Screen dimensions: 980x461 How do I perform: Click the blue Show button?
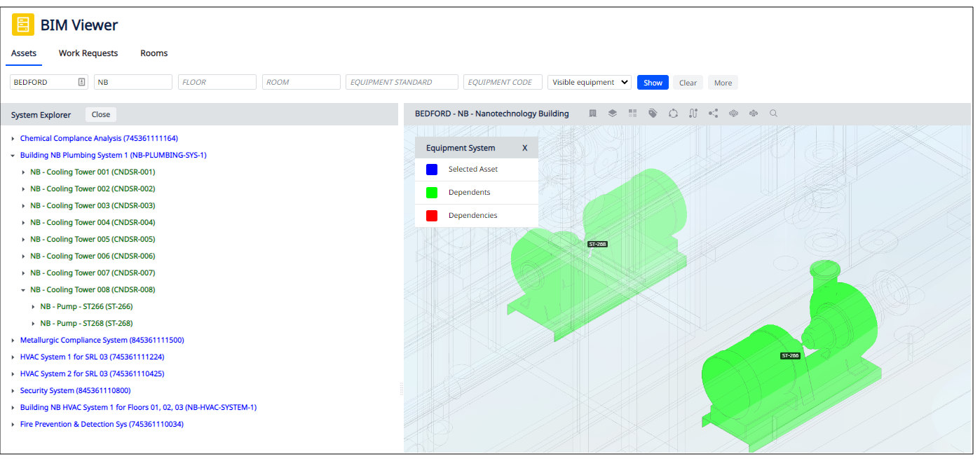pos(653,83)
